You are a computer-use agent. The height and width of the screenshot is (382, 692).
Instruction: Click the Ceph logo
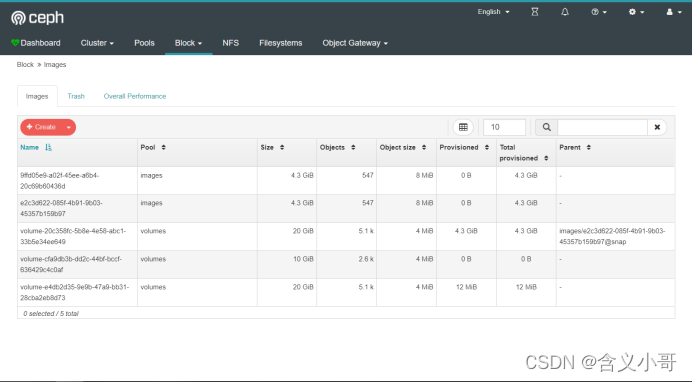click(38, 18)
